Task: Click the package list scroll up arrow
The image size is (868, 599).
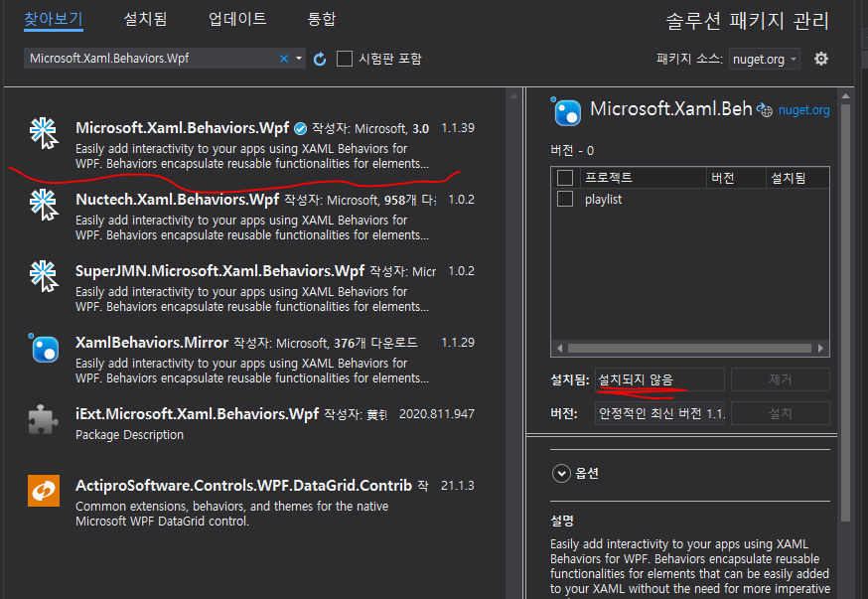Action: (513, 96)
